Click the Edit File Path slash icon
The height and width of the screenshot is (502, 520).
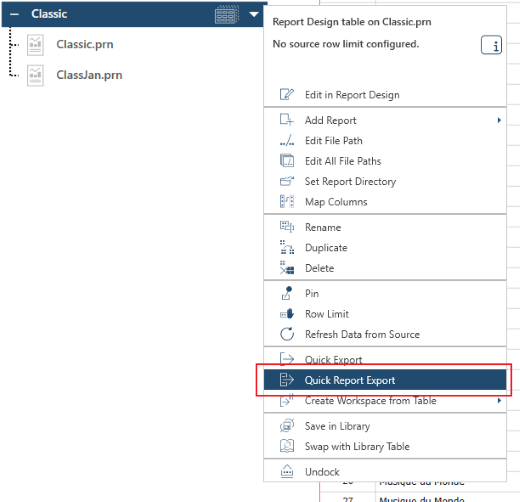[x=287, y=140]
